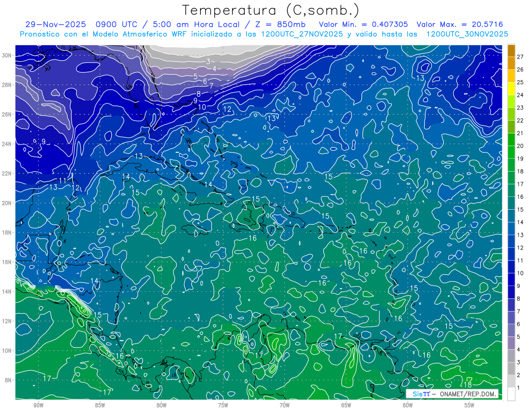The width and height of the screenshot is (532, 411).
Task: Click the 8N latitude label
Action: [x=9, y=380]
